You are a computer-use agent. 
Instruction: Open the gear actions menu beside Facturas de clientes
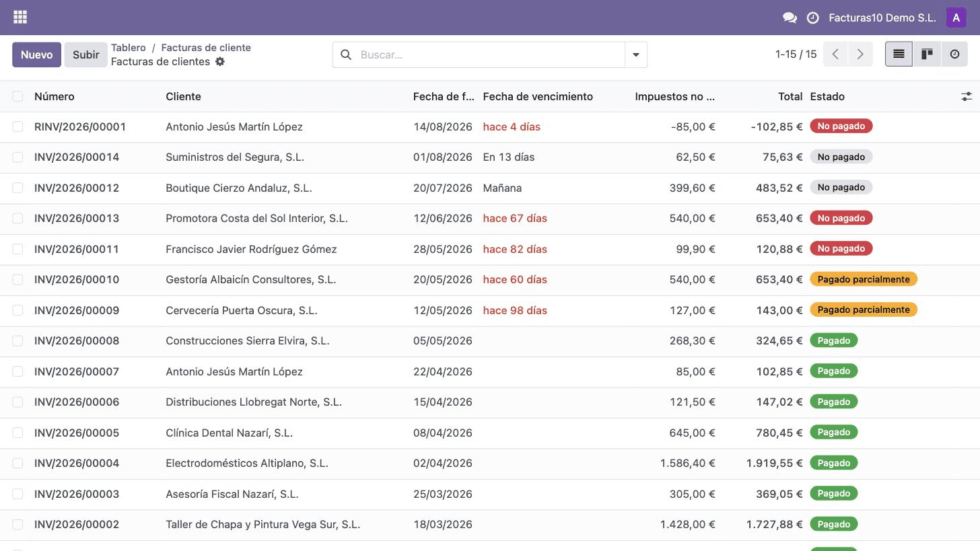220,62
